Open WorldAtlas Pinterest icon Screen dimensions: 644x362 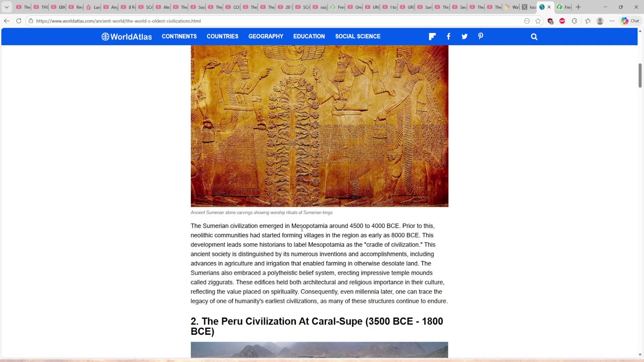(480, 36)
